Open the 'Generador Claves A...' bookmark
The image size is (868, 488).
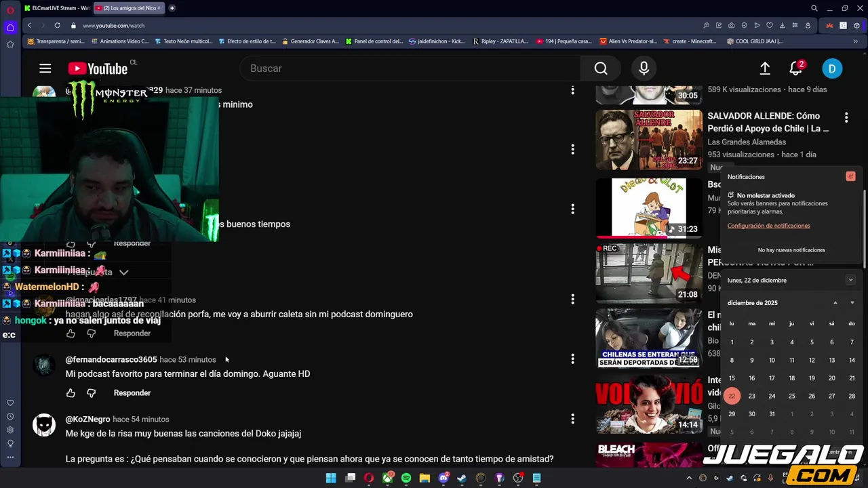point(311,41)
